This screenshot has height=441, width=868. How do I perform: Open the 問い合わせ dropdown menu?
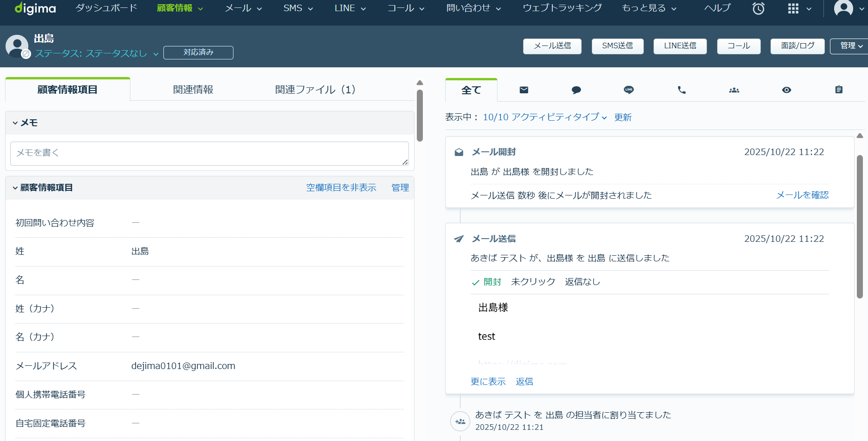click(x=473, y=8)
